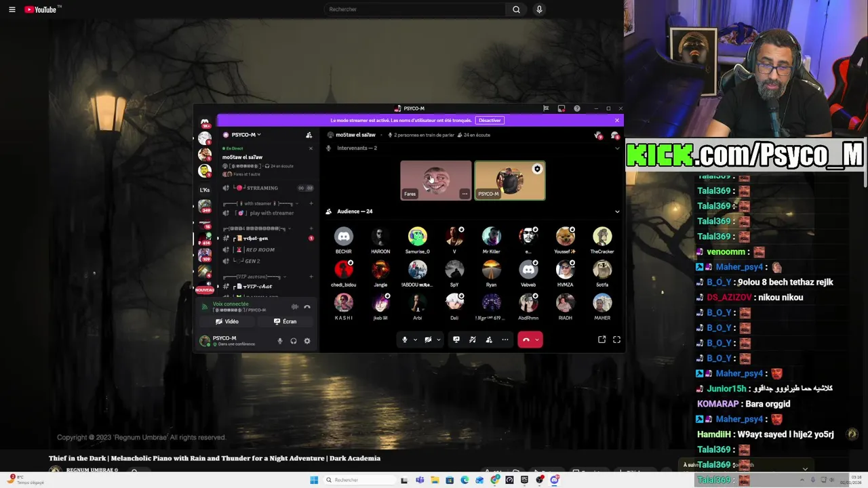Click the Vidéo button

[227, 321]
